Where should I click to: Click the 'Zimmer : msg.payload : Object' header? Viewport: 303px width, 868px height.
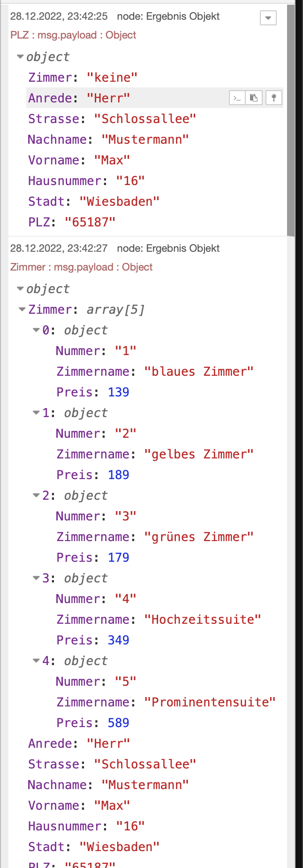(82, 267)
